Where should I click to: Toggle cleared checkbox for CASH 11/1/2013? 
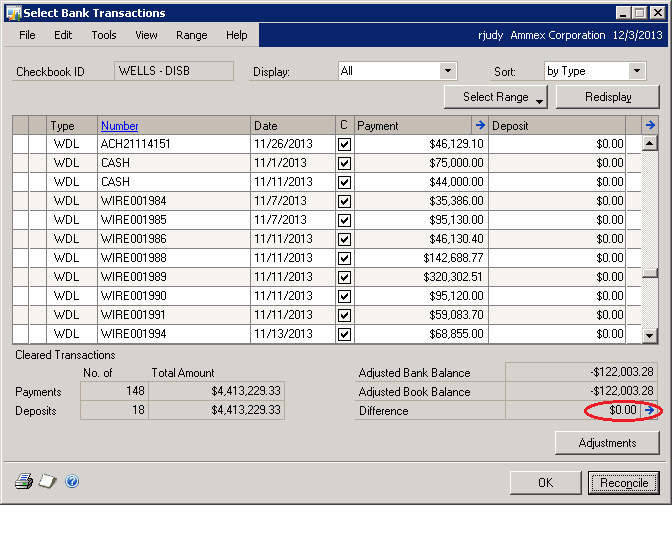tap(345, 163)
